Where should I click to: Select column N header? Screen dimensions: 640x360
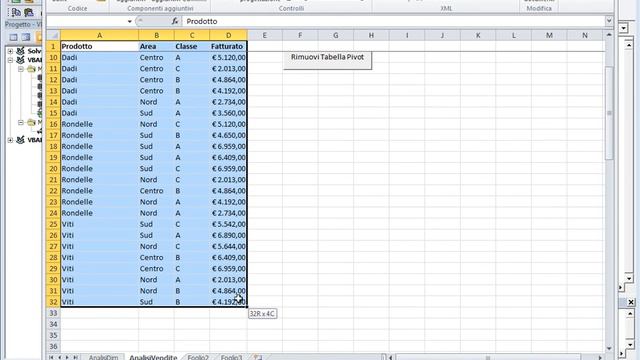click(x=585, y=36)
